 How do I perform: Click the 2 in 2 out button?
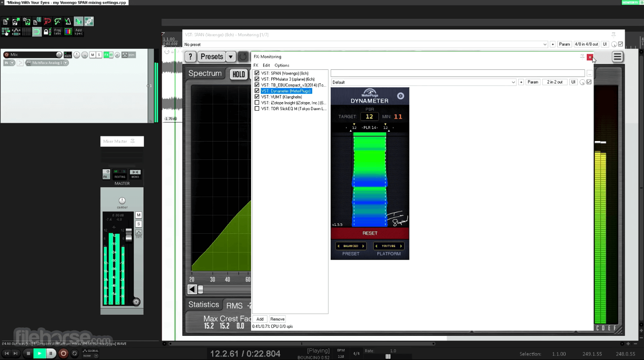(x=554, y=82)
